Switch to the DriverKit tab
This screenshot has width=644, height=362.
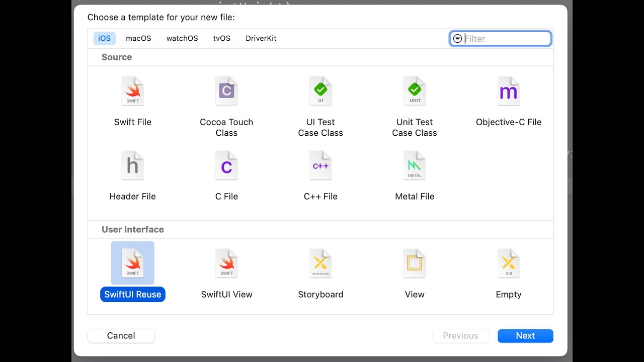[x=261, y=38]
